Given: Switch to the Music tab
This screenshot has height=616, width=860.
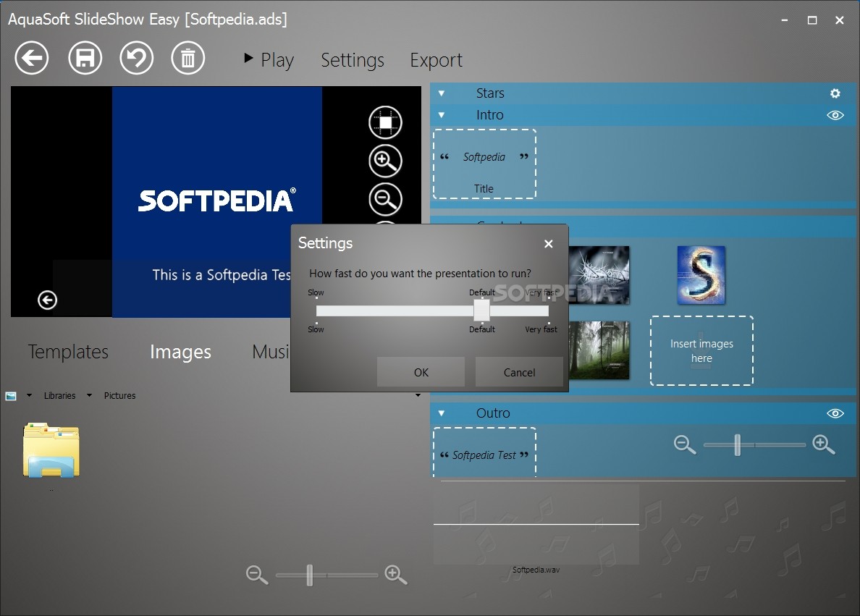Looking at the screenshot, I should pyautogui.click(x=271, y=352).
